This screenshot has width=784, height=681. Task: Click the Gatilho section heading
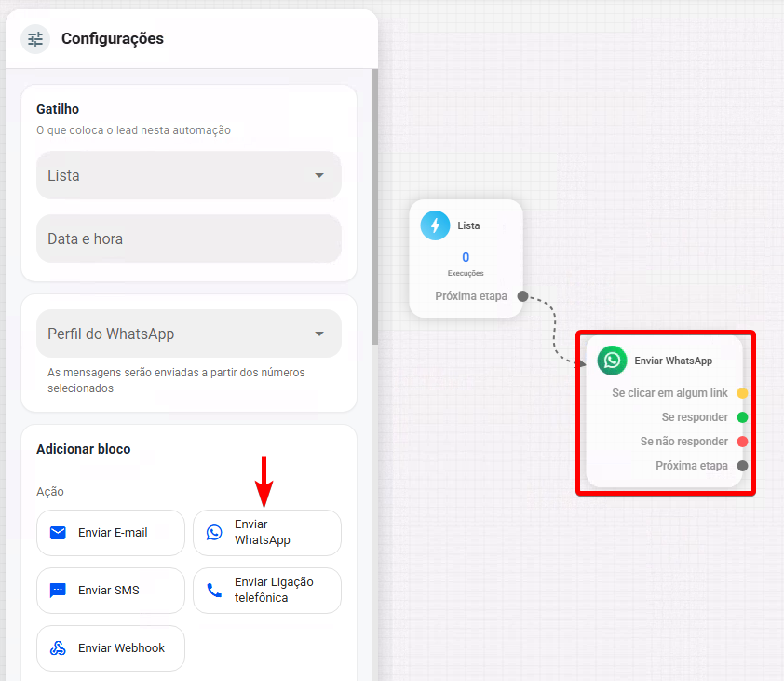pyautogui.click(x=58, y=109)
